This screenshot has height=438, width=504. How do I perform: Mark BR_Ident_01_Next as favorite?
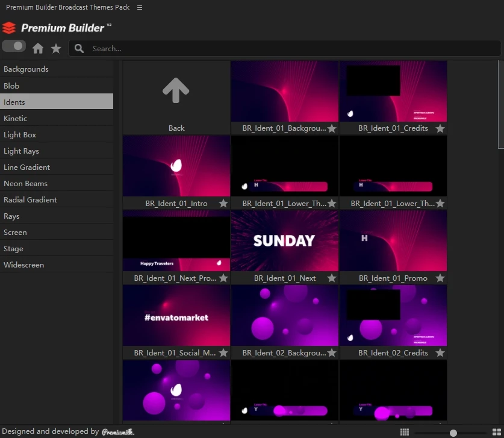pyautogui.click(x=332, y=278)
